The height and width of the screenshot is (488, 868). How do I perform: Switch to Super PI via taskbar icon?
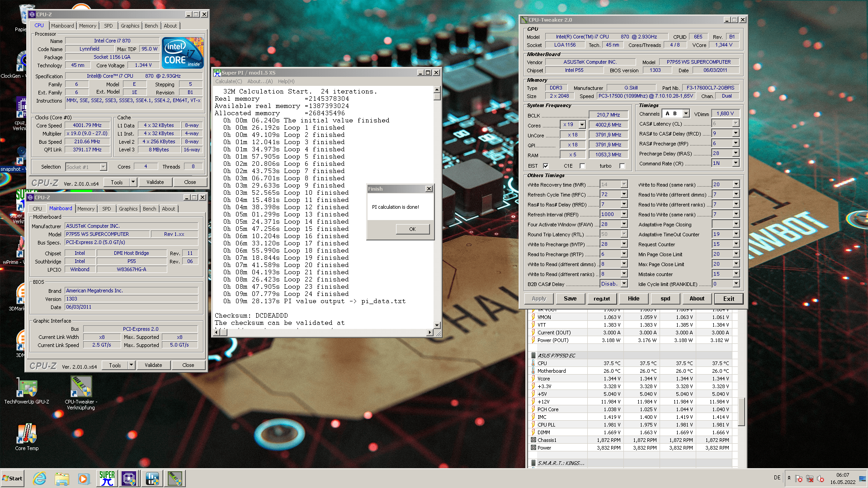pyautogui.click(x=107, y=478)
